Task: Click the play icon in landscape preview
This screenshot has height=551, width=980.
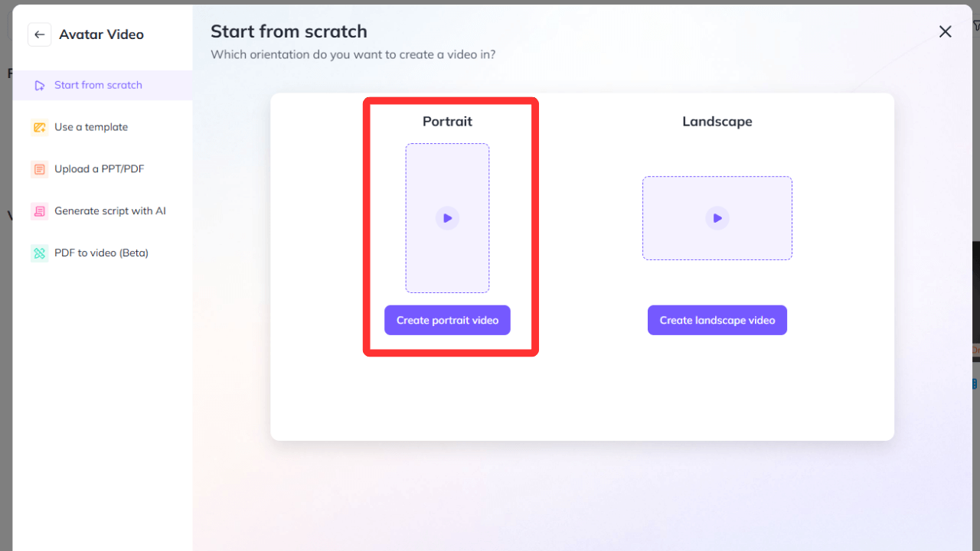Action: [x=717, y=218]
